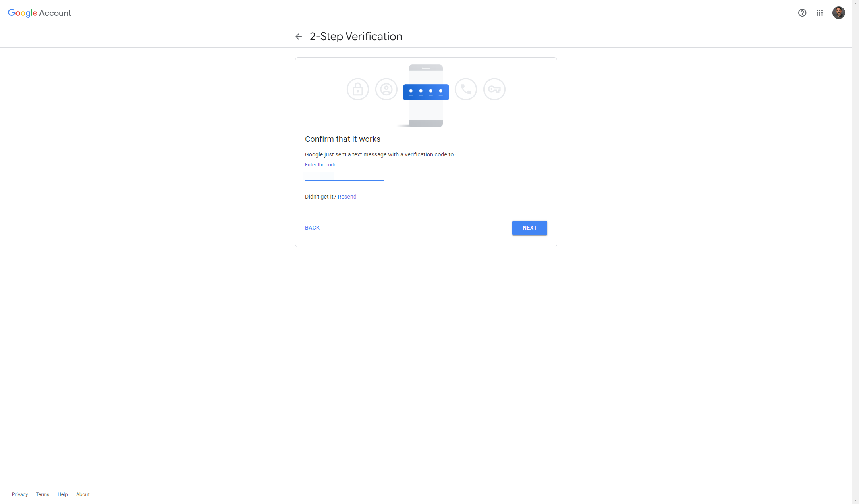Click the back arrow beside 2-Step Verification

coord(299,37)
